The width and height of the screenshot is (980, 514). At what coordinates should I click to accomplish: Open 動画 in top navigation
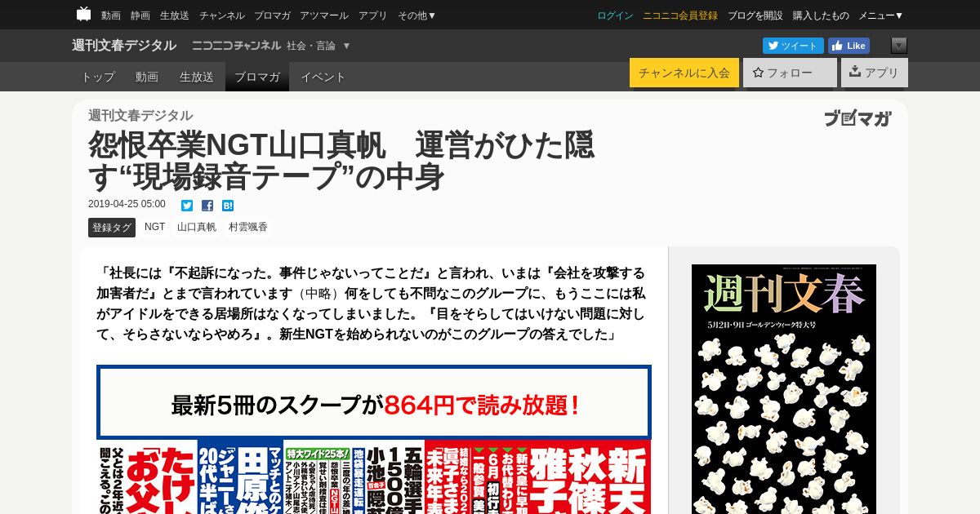pos(111,16)
